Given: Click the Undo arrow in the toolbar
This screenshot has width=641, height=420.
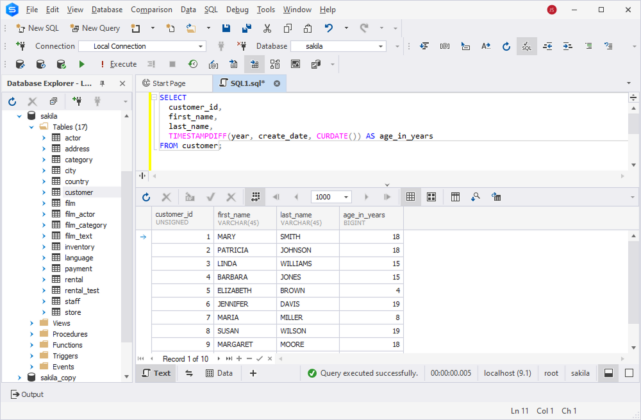Looking at the screenshot, I should 331,28.
